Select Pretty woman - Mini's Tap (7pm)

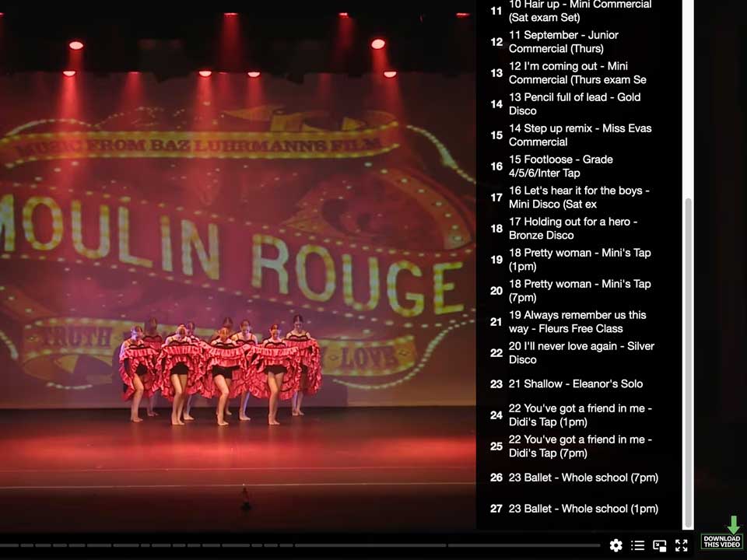579,290
